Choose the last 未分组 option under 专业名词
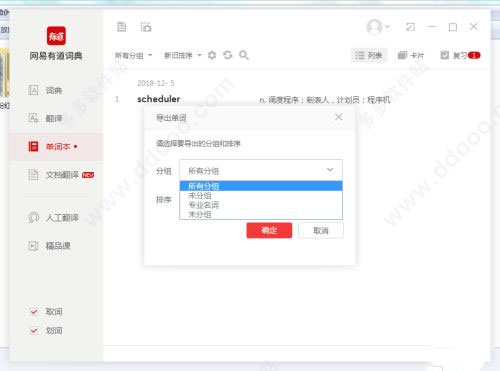Screen dimensions: 500x371 click(x=261, y=214)
